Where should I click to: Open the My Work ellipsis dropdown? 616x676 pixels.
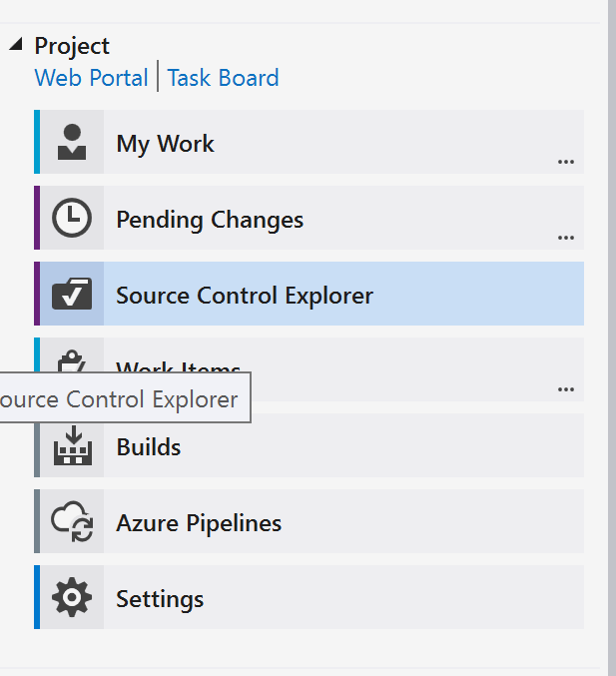click(x=566, y=161)
